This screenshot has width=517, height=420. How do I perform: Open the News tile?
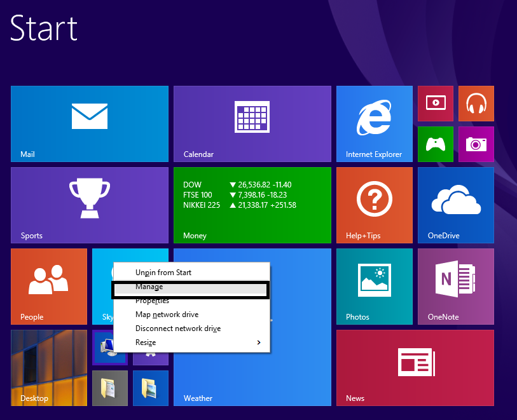pos(415,368)
